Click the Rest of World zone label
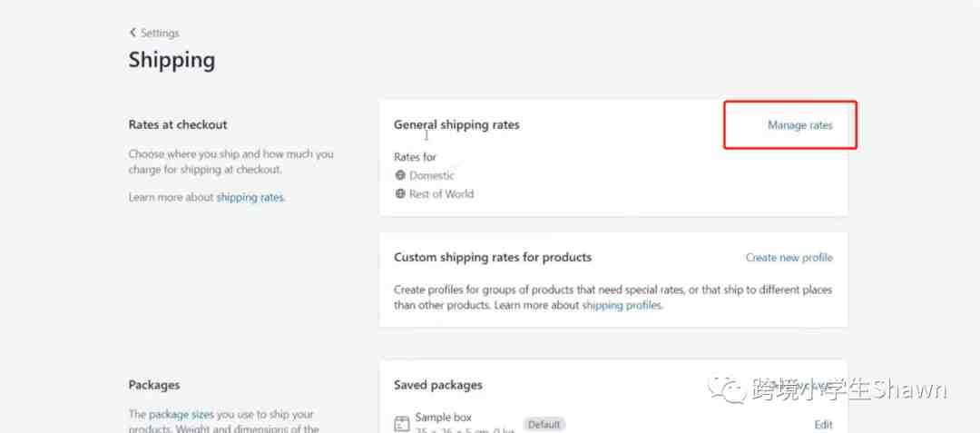 click(x=441, y=193)
